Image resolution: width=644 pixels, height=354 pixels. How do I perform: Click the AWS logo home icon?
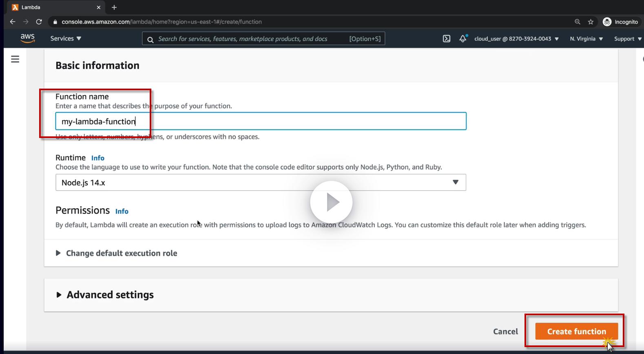click(27, 38)
